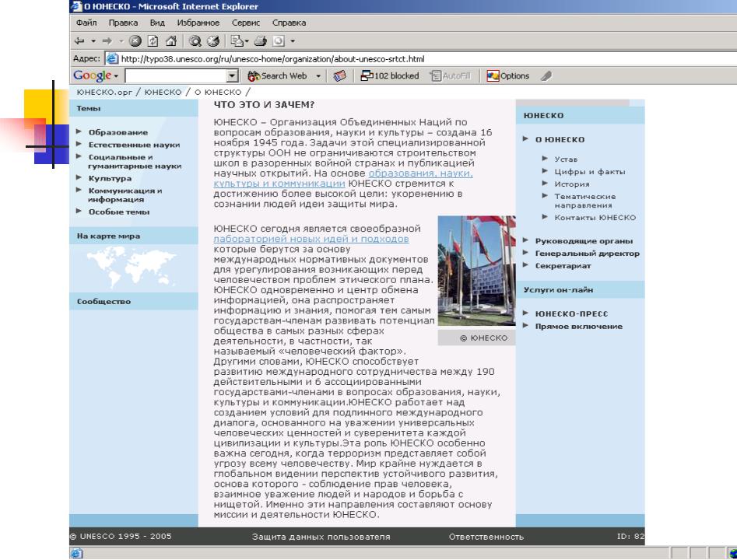Open Google toolbar Options
This screenshot has height=560, width=737.
[508, 75]
